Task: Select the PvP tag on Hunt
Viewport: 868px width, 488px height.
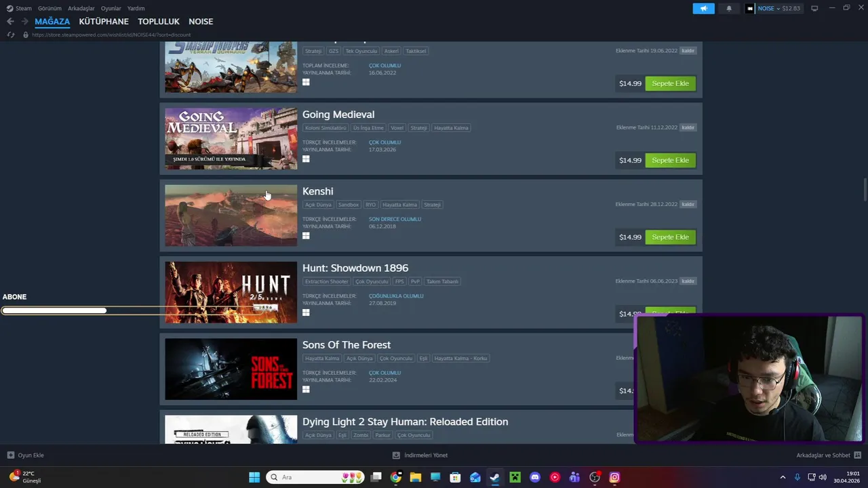Action: tap(415, 281)
